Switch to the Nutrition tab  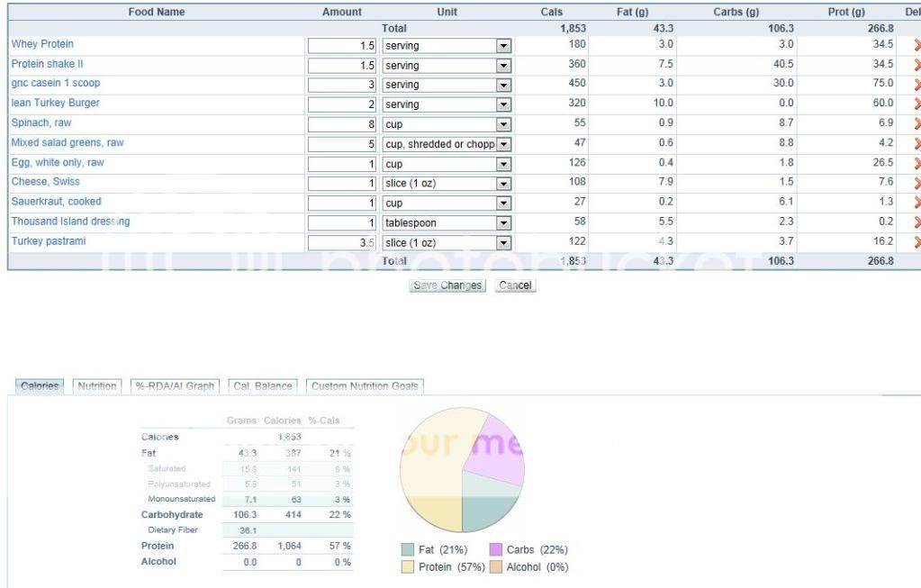pos(96,386)
